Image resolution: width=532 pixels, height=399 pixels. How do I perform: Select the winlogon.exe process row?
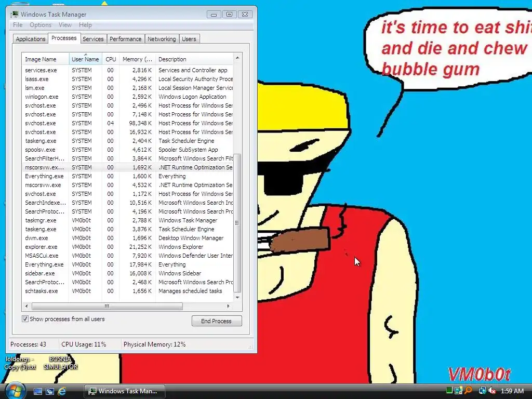pyautogui.click(x=128, y=97)
